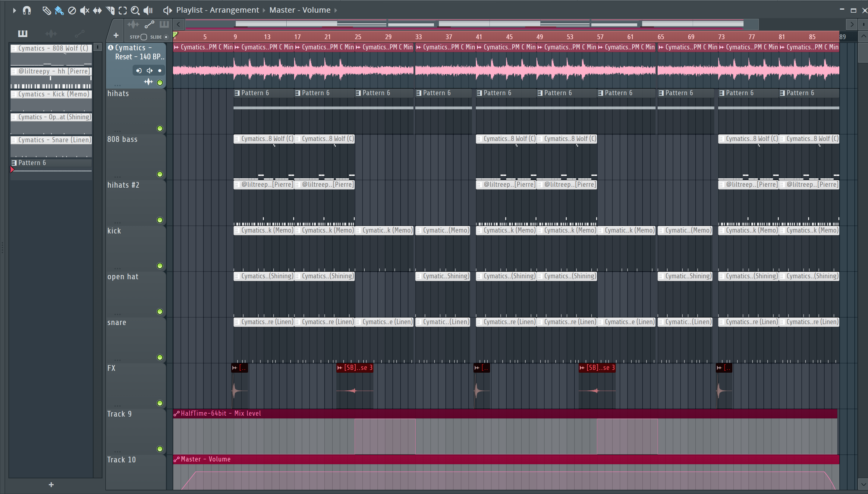The image size is (868, 494).
Task: Show audio clips in the picker panel
Action: pyautogui.click(x=51, y=33)
